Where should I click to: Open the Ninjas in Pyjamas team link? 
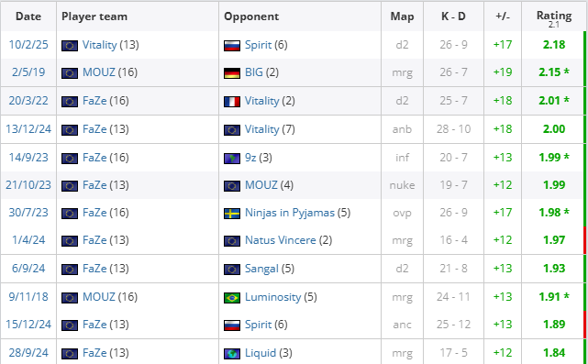[290, 213]
